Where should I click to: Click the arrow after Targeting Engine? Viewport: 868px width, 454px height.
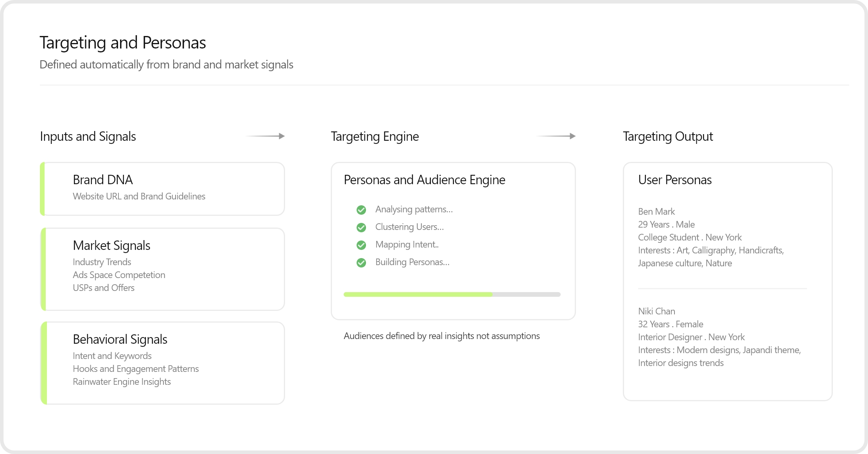[x=556, y=136]
